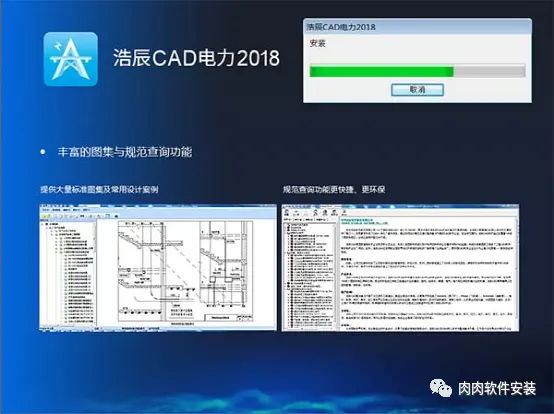Open the standard atlas drawing screenshot thumbnail
The width and height of the screenshot is (554, 414).
[x=158, y=268]
